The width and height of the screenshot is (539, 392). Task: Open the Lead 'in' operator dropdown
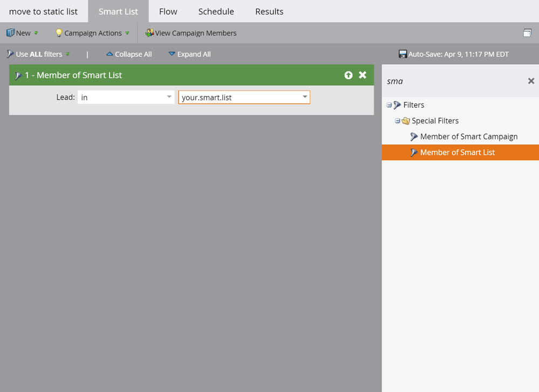167,97
